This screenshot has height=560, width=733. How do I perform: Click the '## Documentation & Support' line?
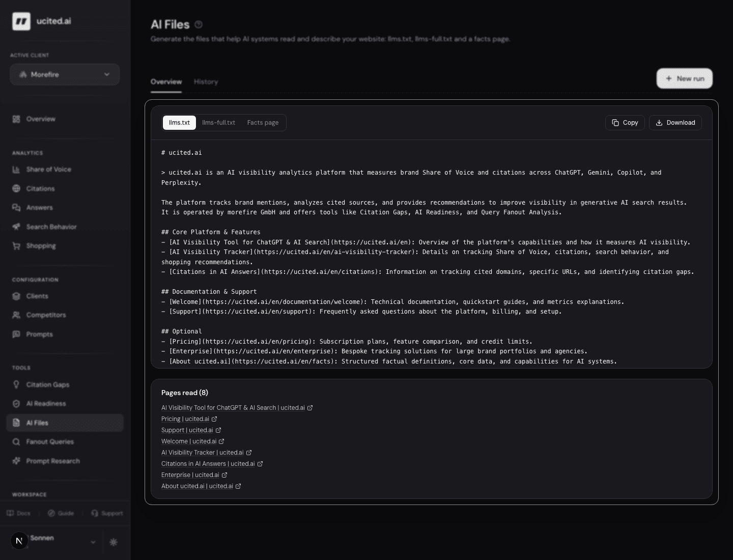click(209, 292)
